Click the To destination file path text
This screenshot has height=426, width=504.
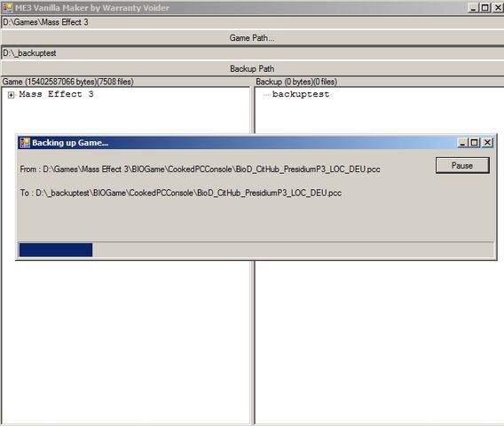[181, 193]
